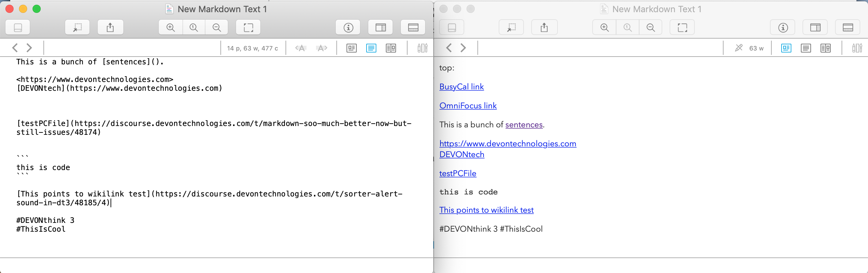Viewport: 868px width, 273px height.
Task: Place cursor in 'This is a bunch of [sentences]()' line
Action: pyautogui.click(x=90, y=62)
